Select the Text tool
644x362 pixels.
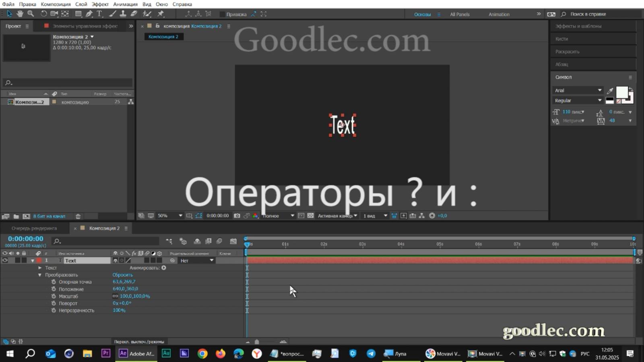[99, 13]
